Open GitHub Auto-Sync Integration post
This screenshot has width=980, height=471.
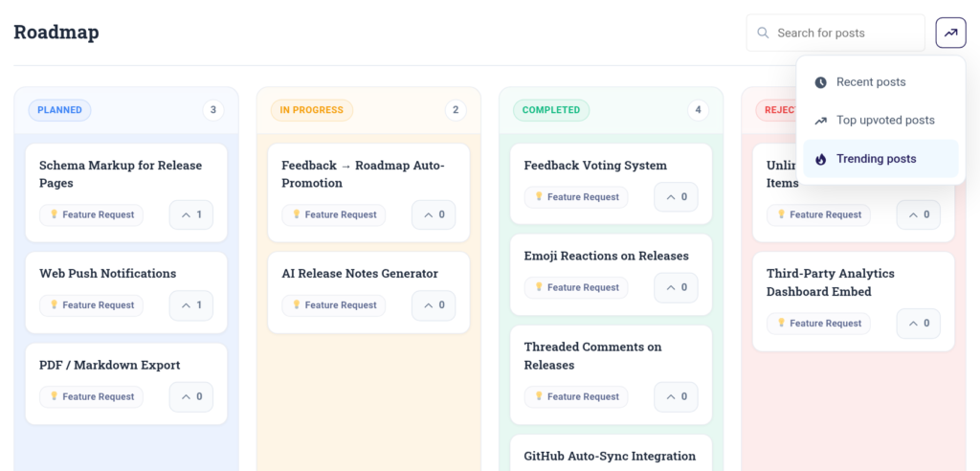click(x=610, y=456)
